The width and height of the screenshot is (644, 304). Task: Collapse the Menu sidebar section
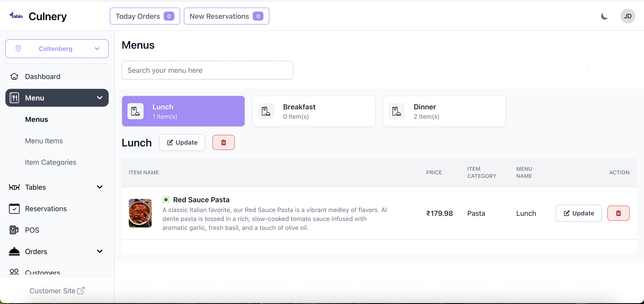point(100,98)
